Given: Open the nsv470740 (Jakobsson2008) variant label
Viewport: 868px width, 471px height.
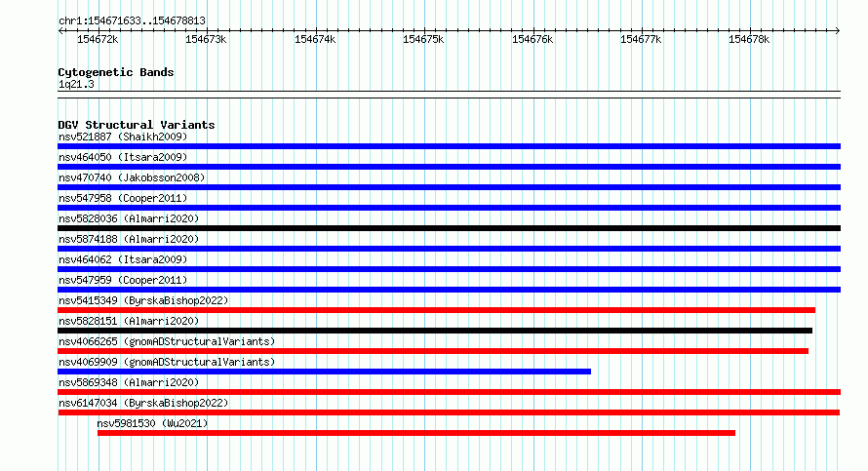Looking at the screenshot, I should pyautogui.click(x=132, y=177).
